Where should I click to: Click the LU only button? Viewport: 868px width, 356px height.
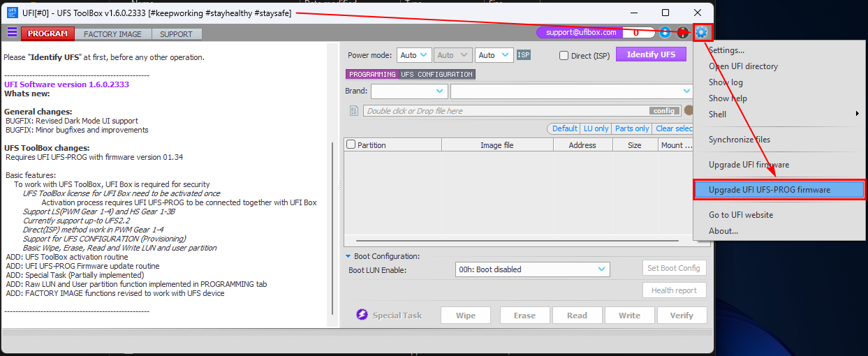click(x=596, y=128)
